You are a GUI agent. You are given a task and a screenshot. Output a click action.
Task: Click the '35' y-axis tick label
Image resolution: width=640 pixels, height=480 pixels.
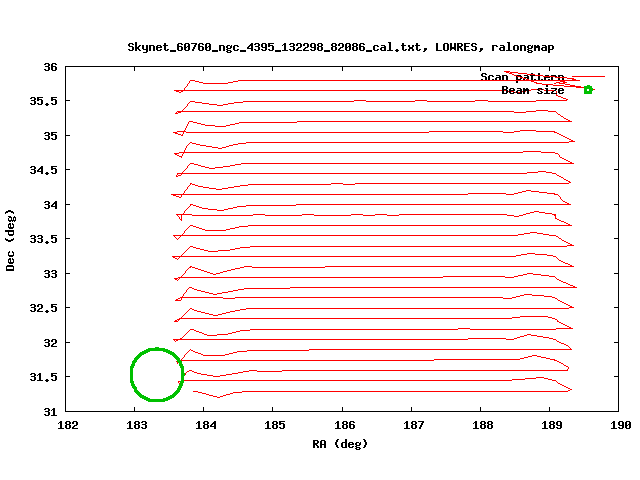50,136
